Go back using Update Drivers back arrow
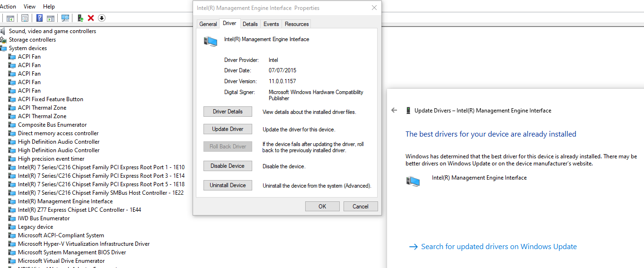 coord(394,110)
